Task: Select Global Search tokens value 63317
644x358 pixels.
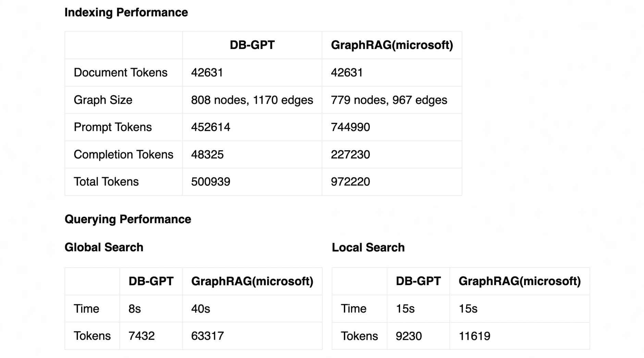Action: [207, 336]
